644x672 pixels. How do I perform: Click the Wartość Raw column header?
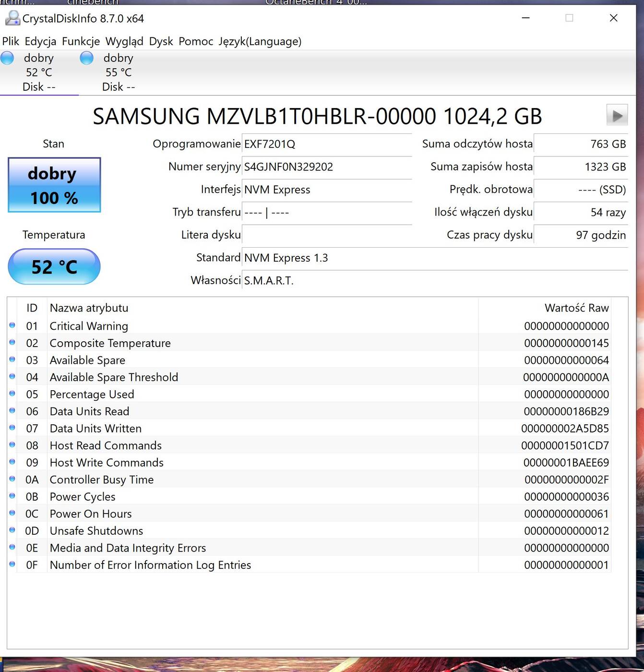point(576,308)
